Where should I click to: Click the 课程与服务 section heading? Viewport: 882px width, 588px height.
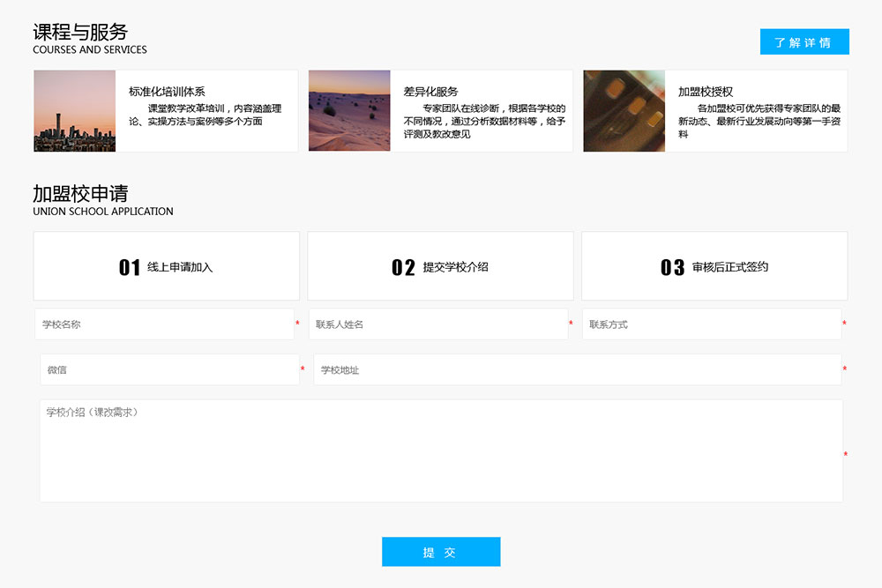80,33
